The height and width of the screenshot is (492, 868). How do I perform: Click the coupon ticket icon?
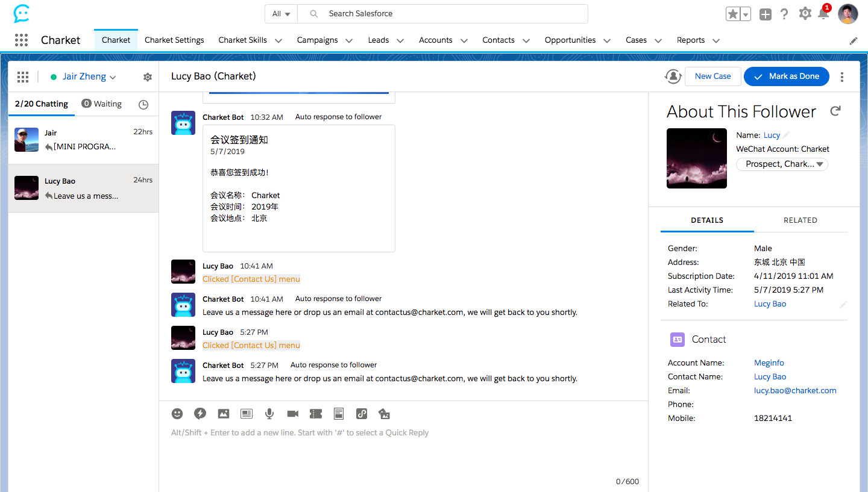[x=316, y=414]
